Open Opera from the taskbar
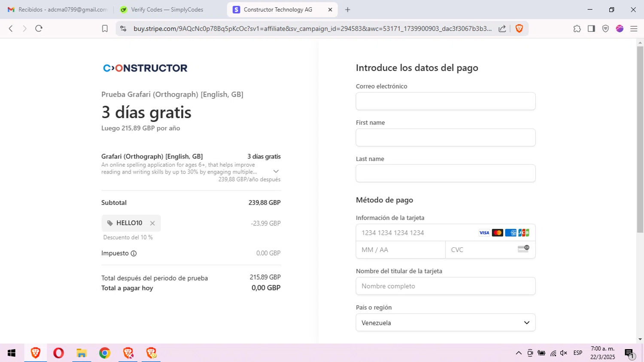This screenshot has height=362, width=644. click(58, 353)
